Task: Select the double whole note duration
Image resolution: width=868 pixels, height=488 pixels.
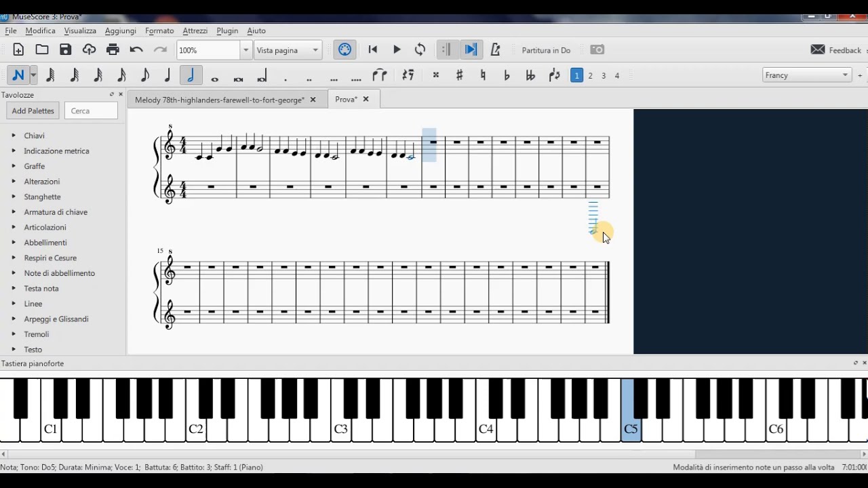Action: tap(238, 79)
